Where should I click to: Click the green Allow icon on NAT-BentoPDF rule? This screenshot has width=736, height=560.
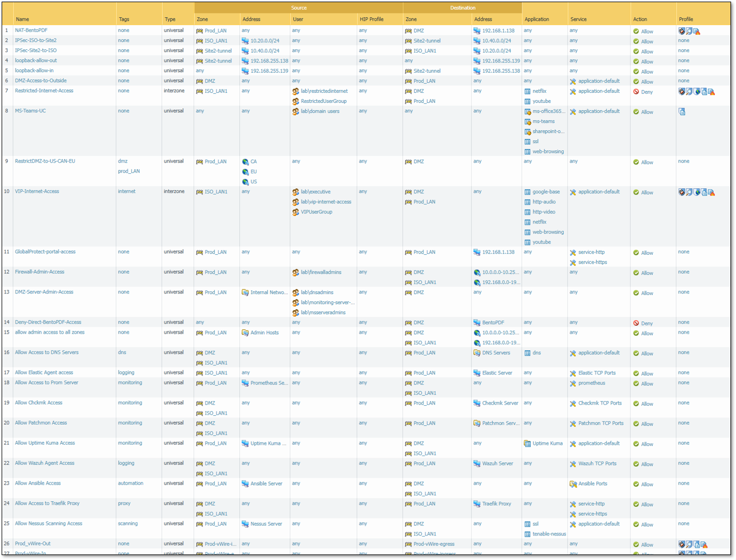636,31
